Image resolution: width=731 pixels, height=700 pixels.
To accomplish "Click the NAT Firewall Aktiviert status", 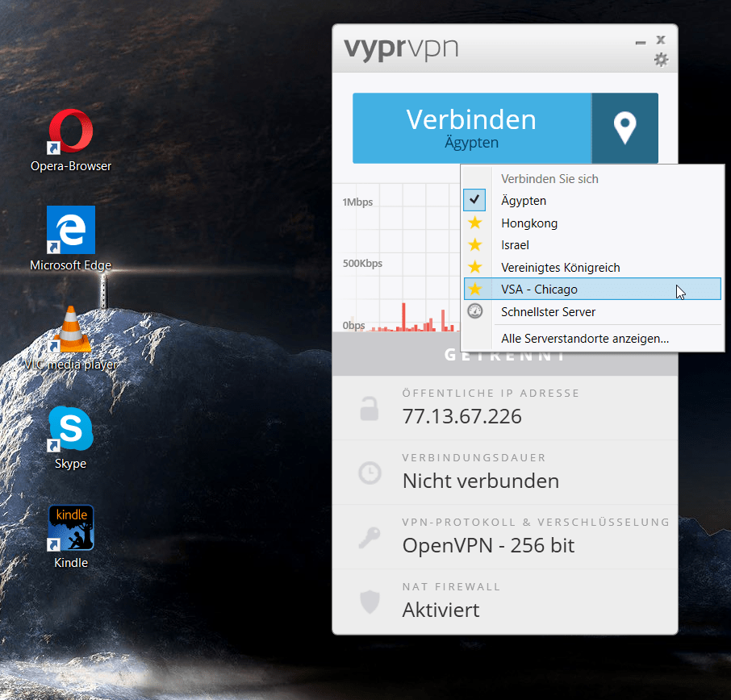I will coord(441,610).
